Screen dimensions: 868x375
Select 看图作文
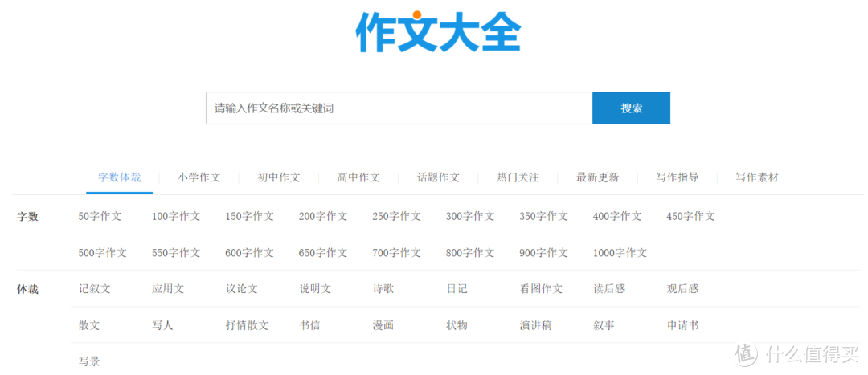541,289
